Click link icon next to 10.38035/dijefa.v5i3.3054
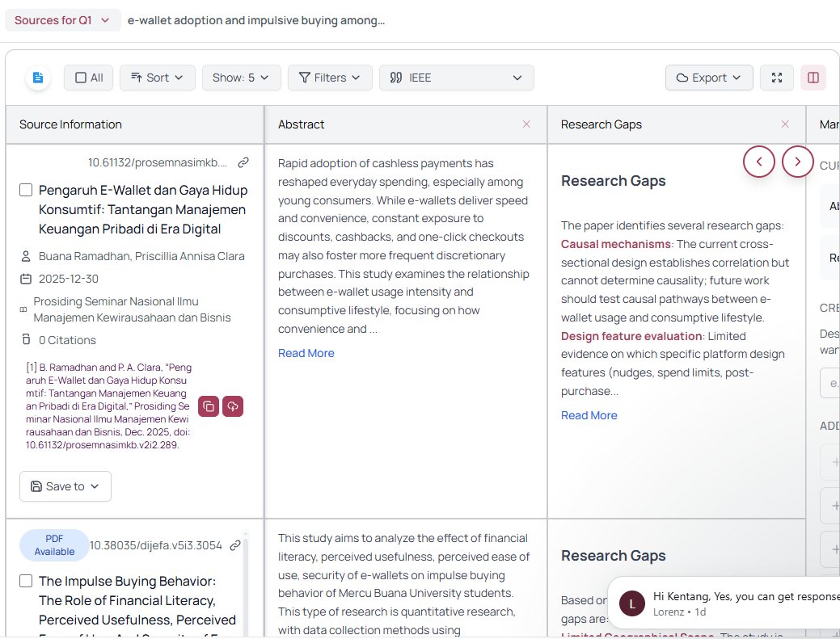 [234, 545]
